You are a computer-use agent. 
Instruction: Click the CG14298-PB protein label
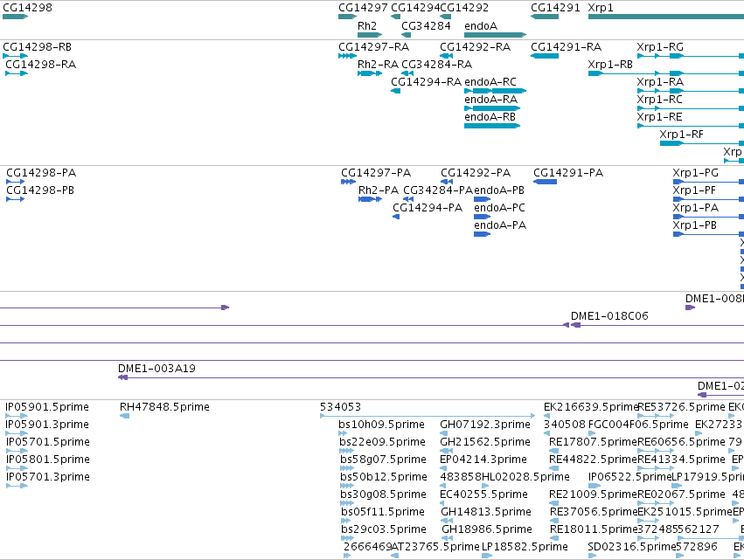point(40,190)
